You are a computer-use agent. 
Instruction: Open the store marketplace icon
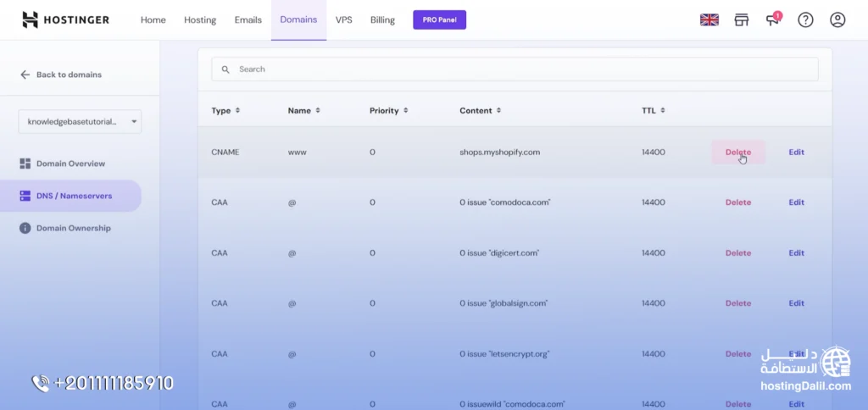coord(742,19)
